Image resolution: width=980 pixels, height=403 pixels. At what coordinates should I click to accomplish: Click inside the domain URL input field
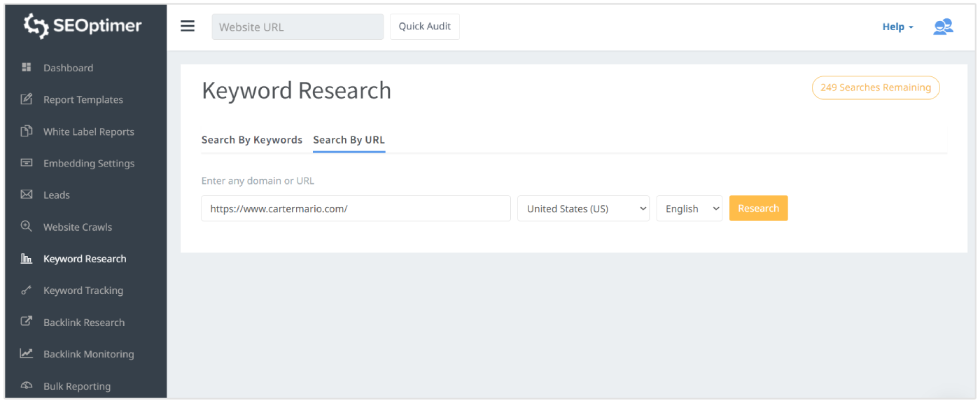pyautogui.click(x=356, y=208)
